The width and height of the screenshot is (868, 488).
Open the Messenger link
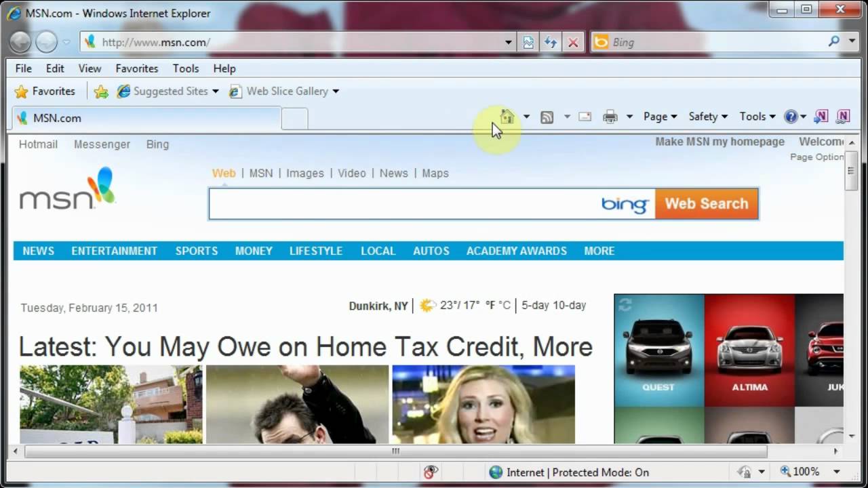click(x=102, y=144)
